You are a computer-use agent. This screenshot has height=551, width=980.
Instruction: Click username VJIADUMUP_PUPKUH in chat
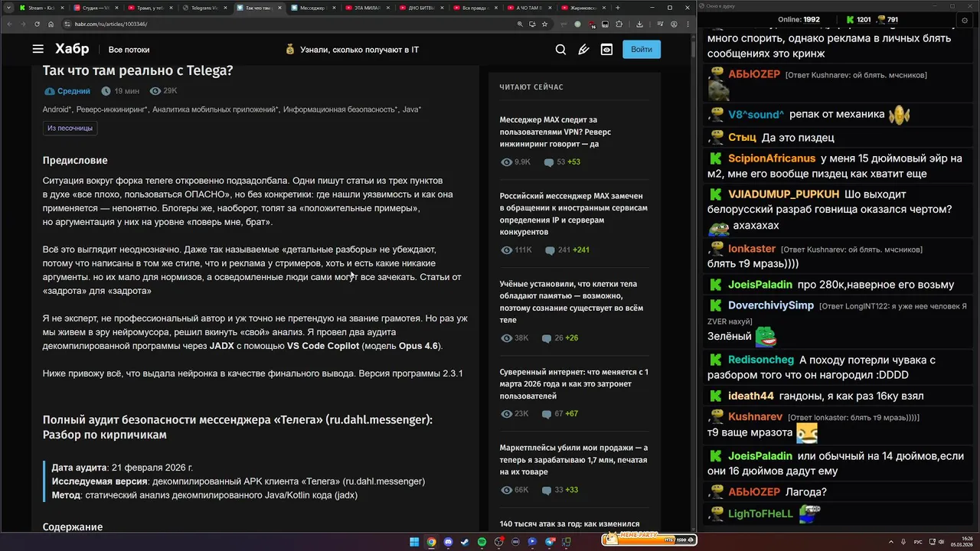tap(784, 194)
